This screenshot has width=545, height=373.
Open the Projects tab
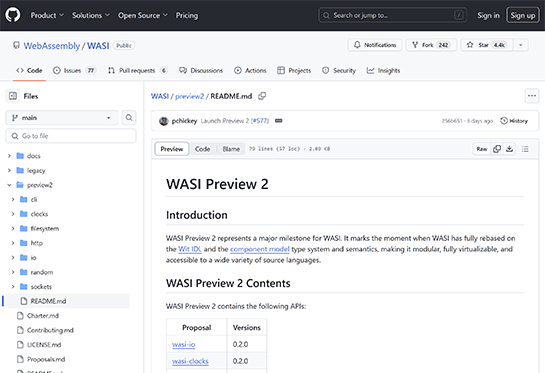tap(294, 70)
